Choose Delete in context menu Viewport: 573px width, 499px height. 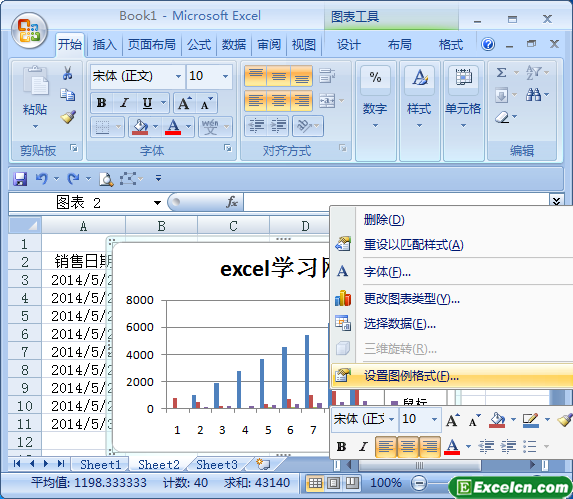[x=452, y=220]
